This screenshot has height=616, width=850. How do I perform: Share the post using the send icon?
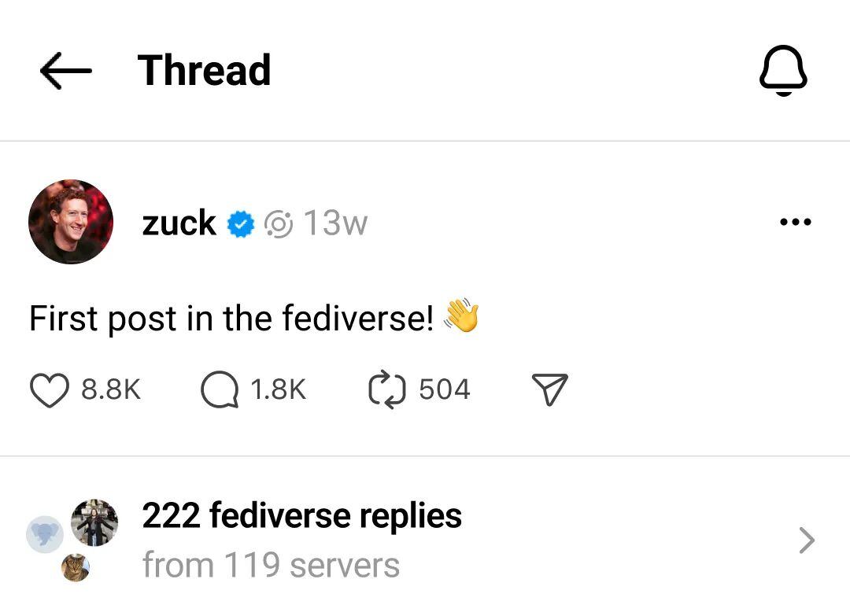pos(549,387)
